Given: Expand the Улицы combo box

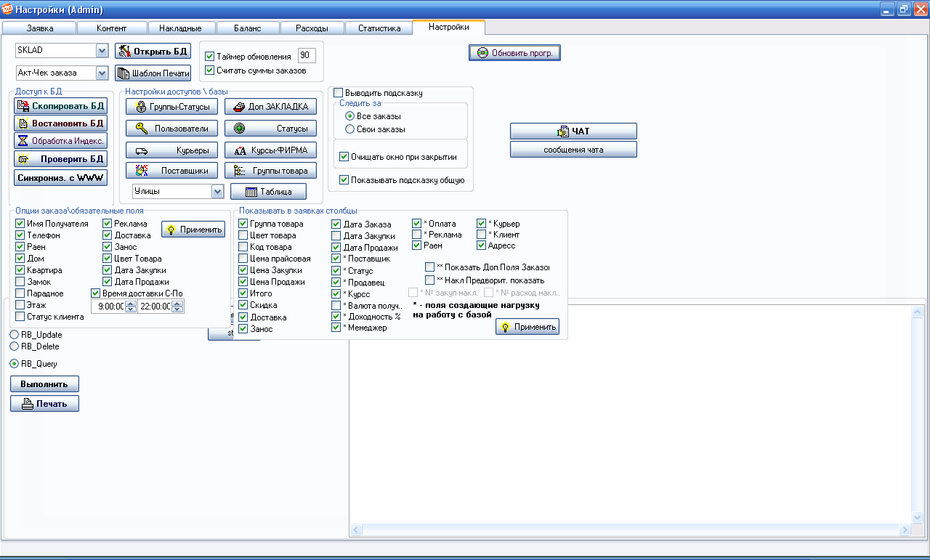Looking at the screenshot, I should tap(217, 192).
